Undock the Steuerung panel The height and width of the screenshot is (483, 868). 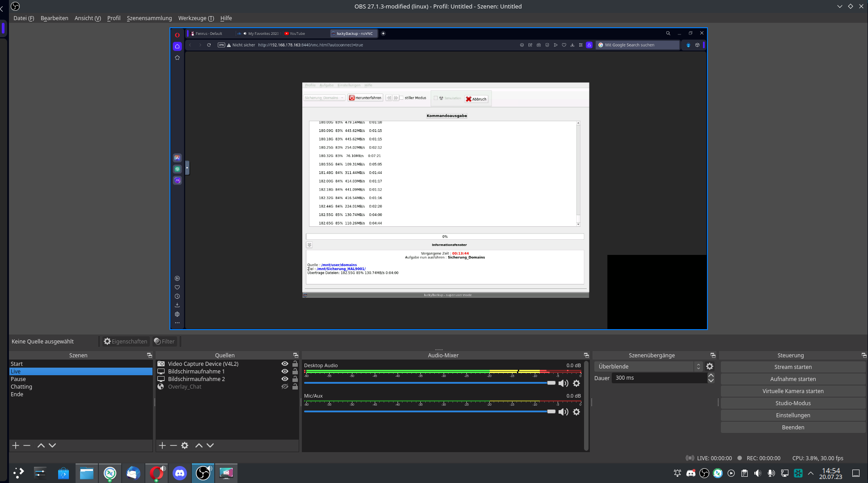(864, 355)
